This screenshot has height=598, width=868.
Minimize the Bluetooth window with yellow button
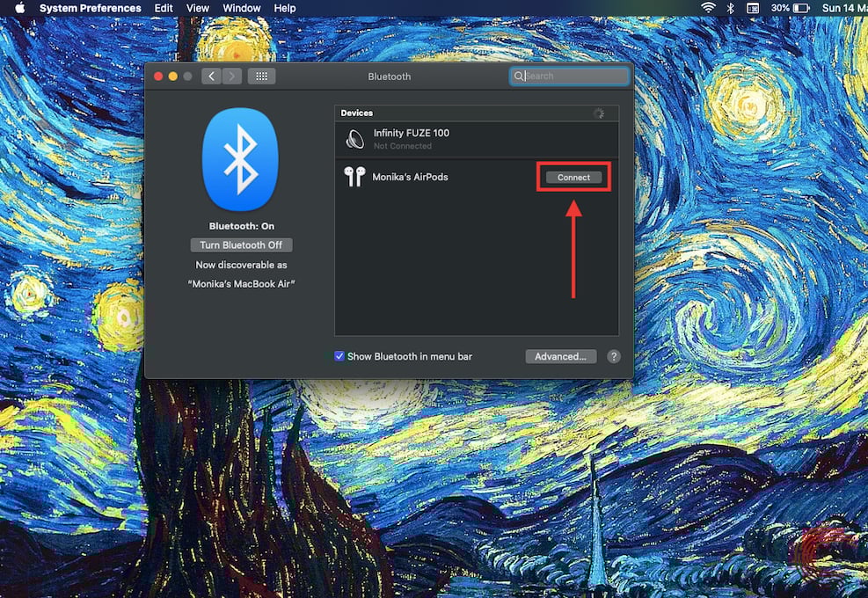coord(172,77)
